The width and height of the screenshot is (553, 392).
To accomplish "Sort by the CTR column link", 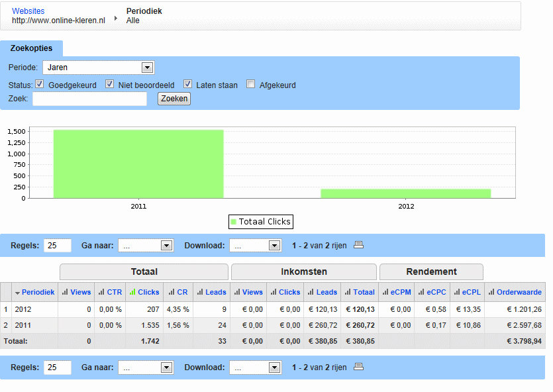I will click(115, 292).
